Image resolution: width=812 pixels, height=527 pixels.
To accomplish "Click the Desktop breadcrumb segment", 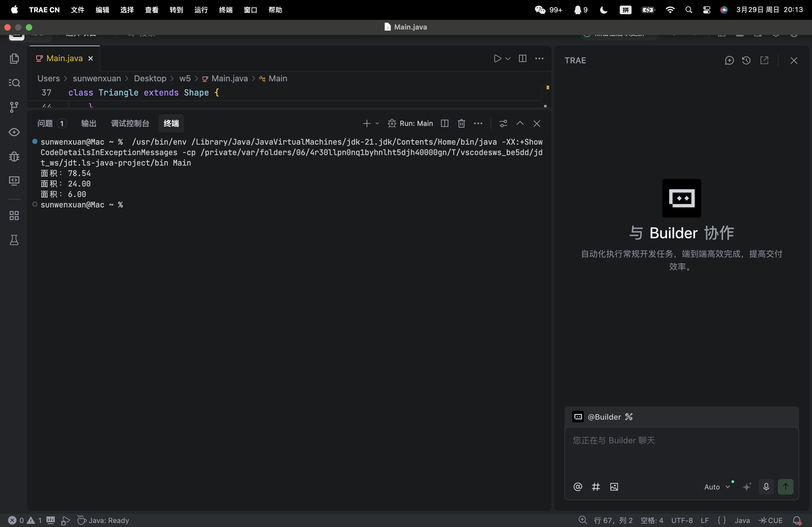I will (x=150, y=78).
